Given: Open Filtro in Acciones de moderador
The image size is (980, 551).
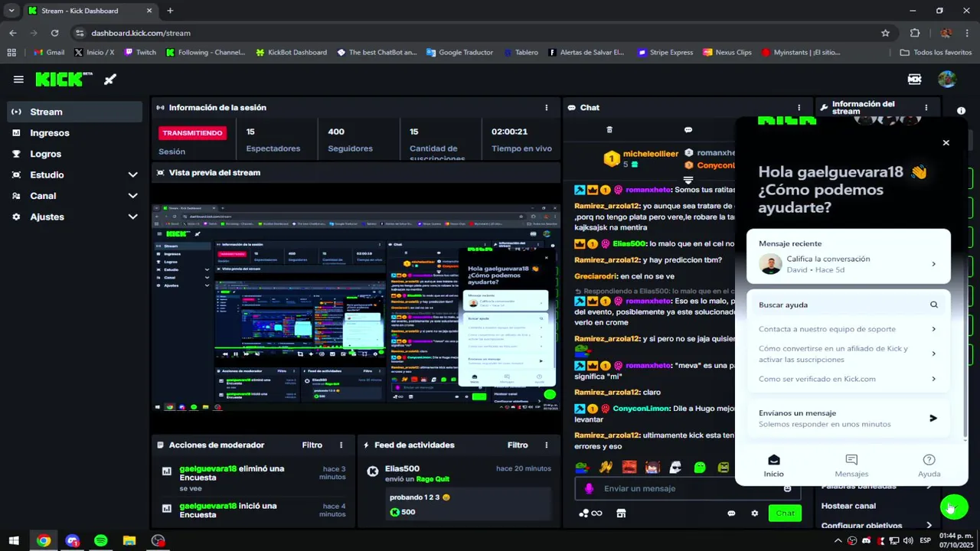Looking at the screenshot, I should (x=312, y=445).
